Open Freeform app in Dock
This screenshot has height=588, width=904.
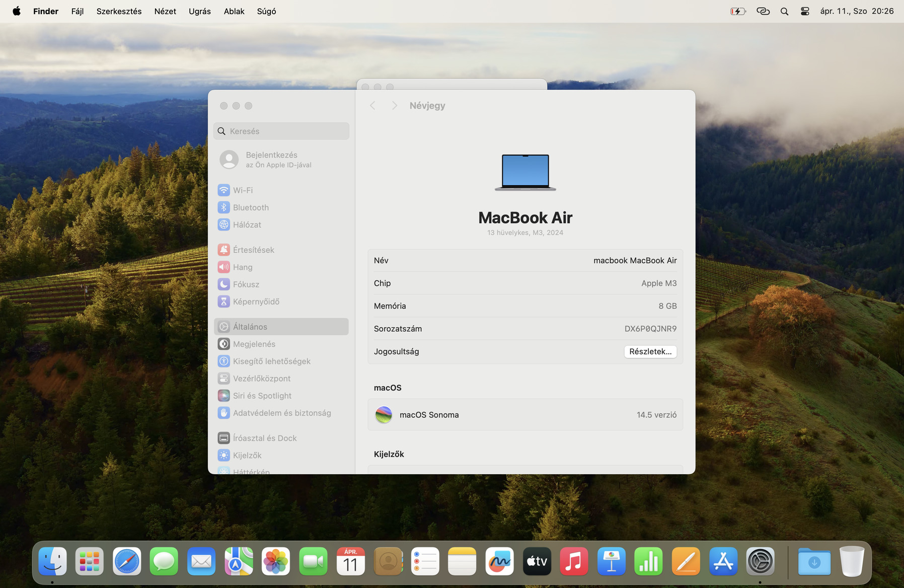tap(499, 561)
